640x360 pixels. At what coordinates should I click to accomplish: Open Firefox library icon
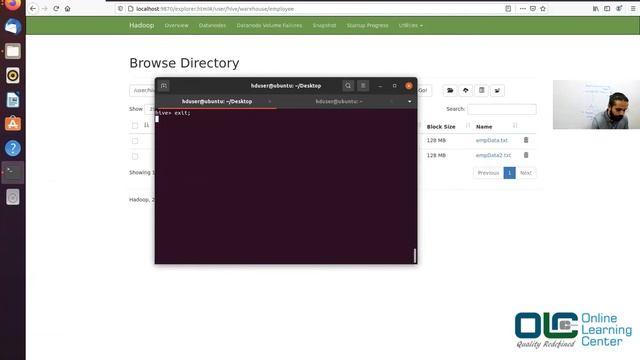[596, 9]
